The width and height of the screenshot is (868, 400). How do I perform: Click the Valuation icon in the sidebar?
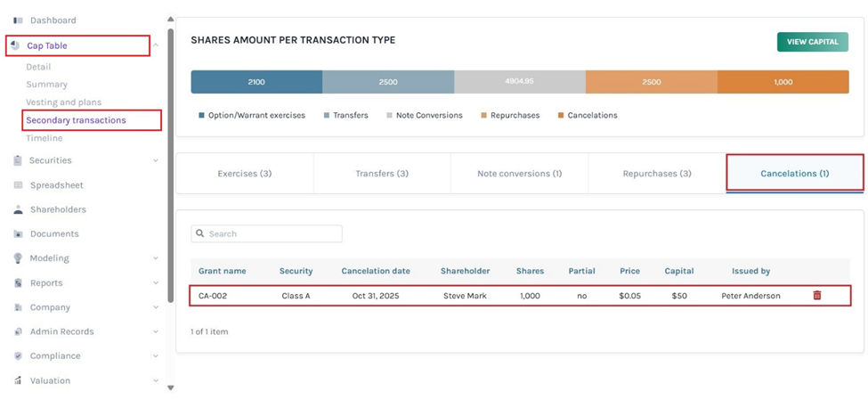tap(18, 380)
